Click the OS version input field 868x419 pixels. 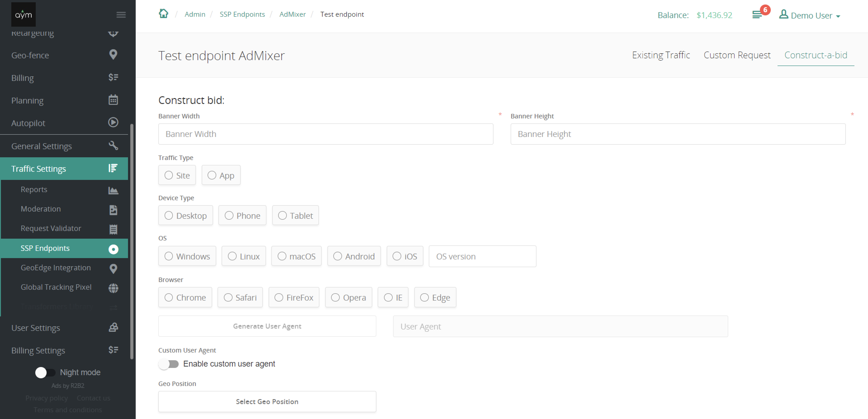(x=482, y=256)
